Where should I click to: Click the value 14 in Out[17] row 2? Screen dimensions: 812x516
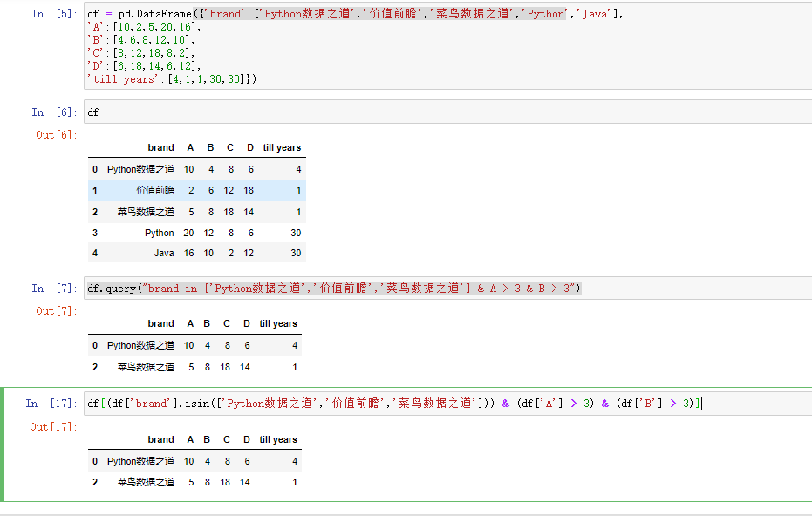click(x=244, y=482)
